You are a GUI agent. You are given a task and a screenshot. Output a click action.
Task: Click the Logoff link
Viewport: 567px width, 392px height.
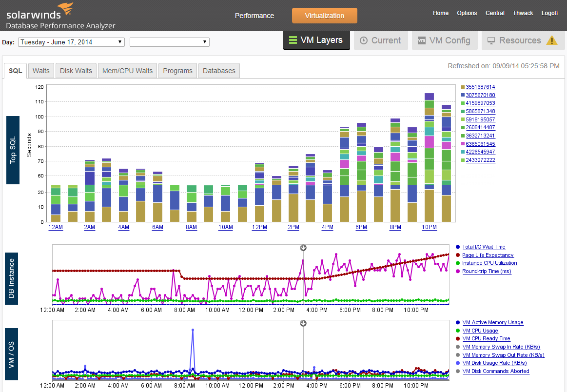549,13
